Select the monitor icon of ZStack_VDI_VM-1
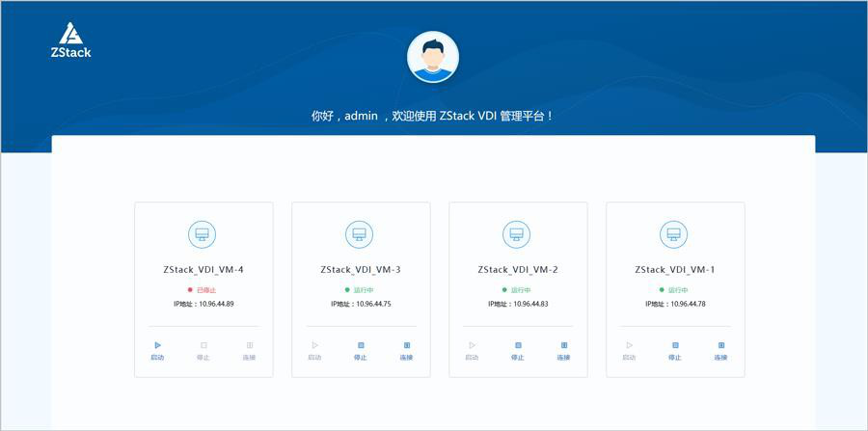The image size is (868, 431). (x=674, y=233)
